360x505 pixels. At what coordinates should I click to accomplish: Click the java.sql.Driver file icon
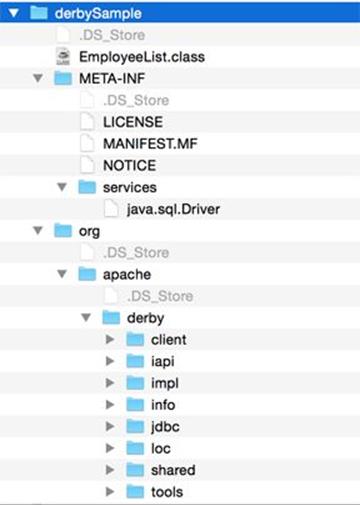pyautogui.click(x=111, y=209)
